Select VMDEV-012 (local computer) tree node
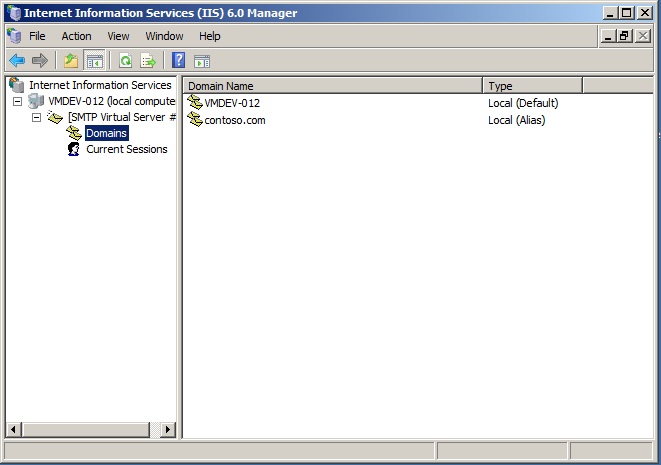This screenshot has width=661, height=465. click(x=111, y=101)
